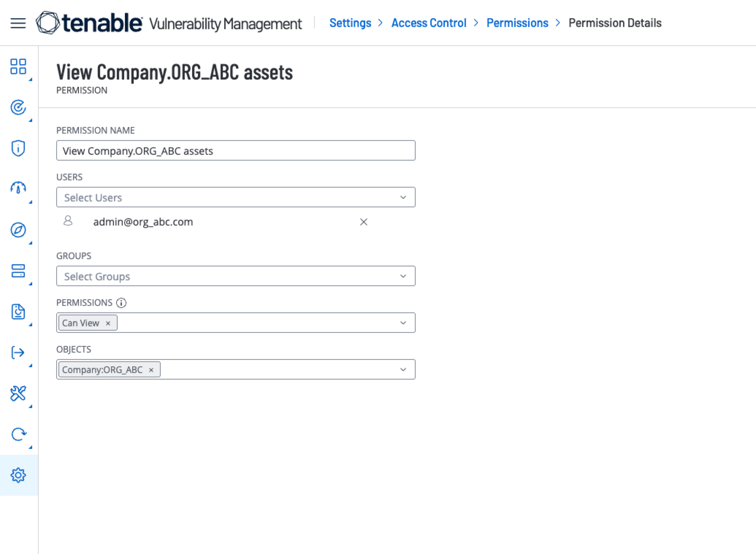Expand the Select Groups dropdown
Screen dimensions: 756x554
pos(403,276)
